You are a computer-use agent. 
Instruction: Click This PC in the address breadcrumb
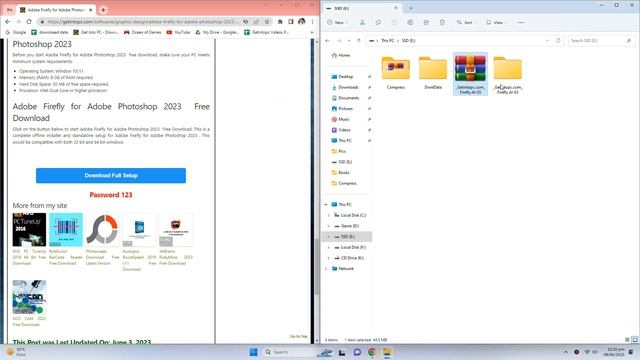pos(387,40)
